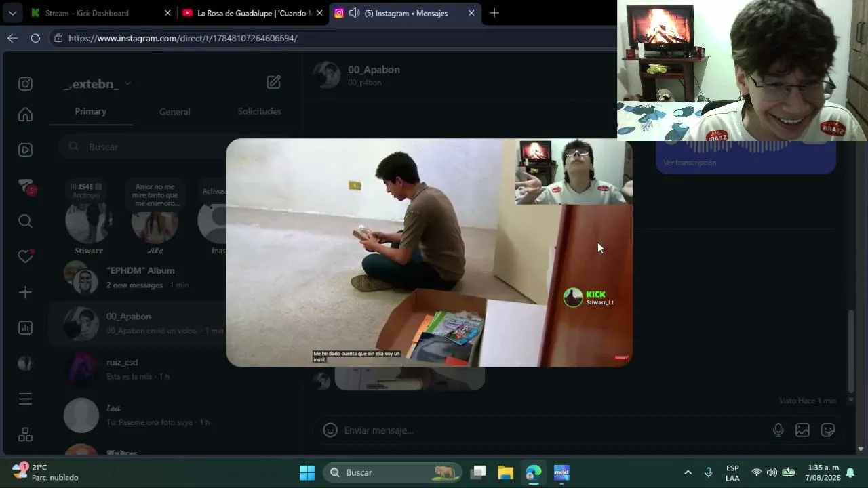Screen dimensions: 868x488
Task: Open the Instagram sidebar search icon
Action: point(25,221)
